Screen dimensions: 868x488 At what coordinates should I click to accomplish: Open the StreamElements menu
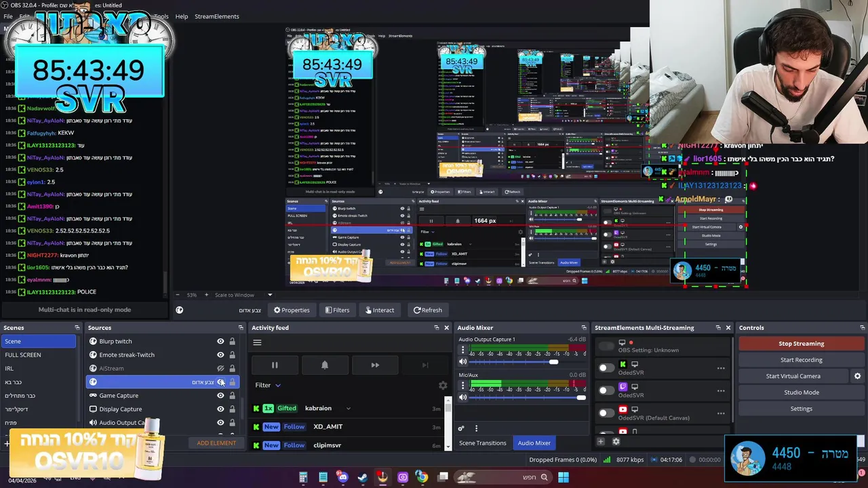[217, 16]
